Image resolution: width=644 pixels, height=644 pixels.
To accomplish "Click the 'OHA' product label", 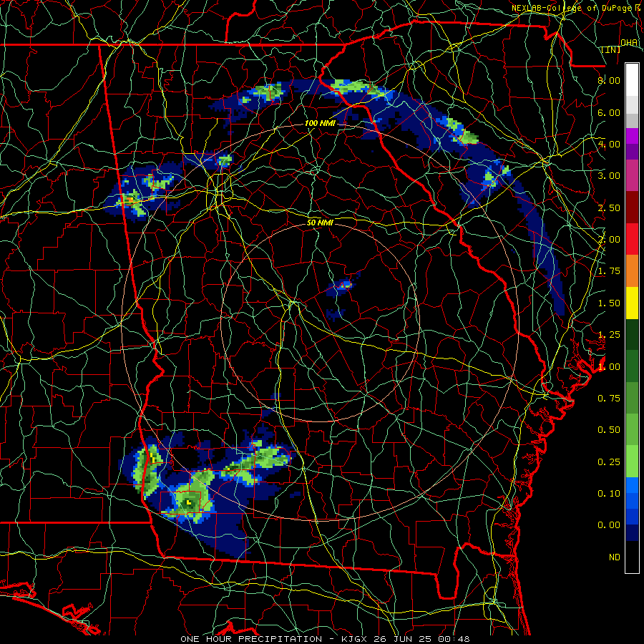I will 629,43.
